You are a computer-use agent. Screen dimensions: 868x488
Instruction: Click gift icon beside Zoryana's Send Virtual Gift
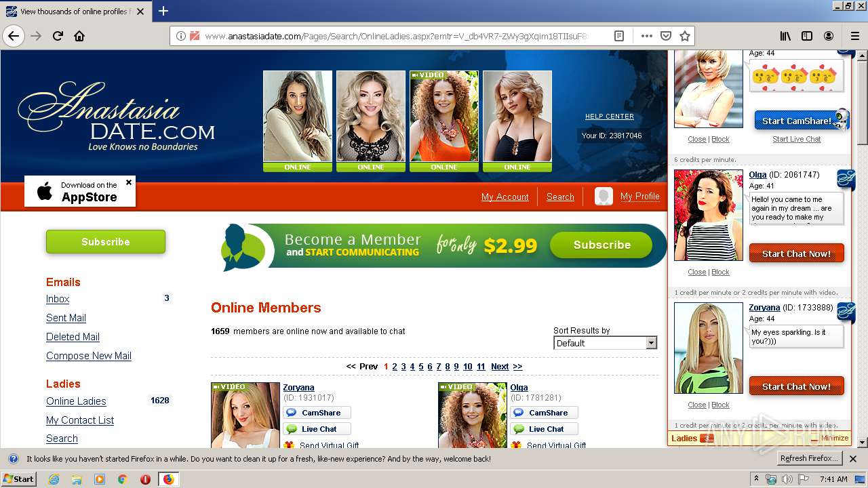click(x=289, y=445)
